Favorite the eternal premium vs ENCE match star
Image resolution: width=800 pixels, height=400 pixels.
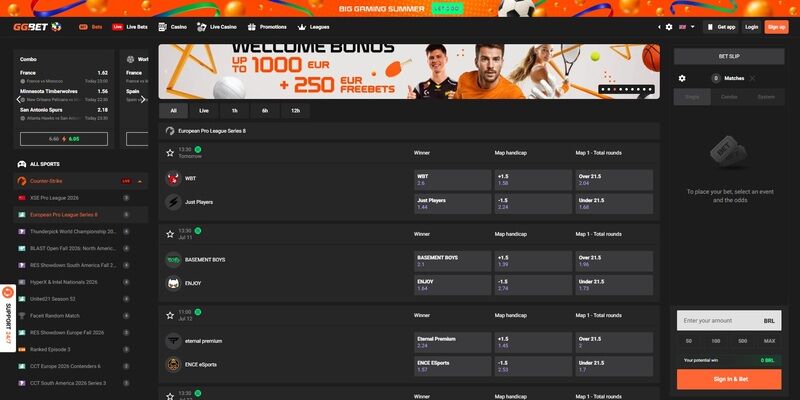pos(170,315)
